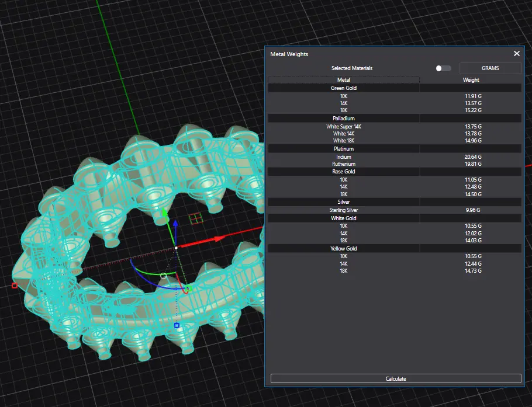
Task: Select the blue square gizmo handle
Action: pos(177,325)
